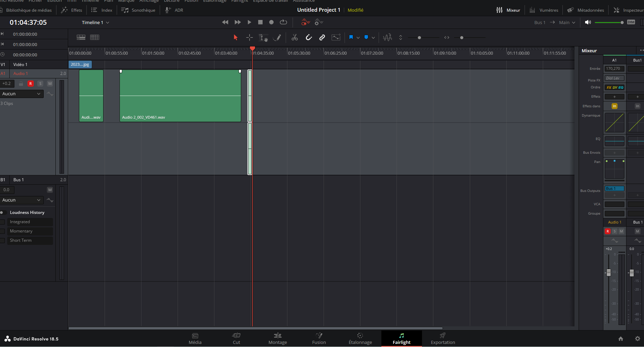Lock the Audio 1 track
The image size is (644, 347).
21,84
